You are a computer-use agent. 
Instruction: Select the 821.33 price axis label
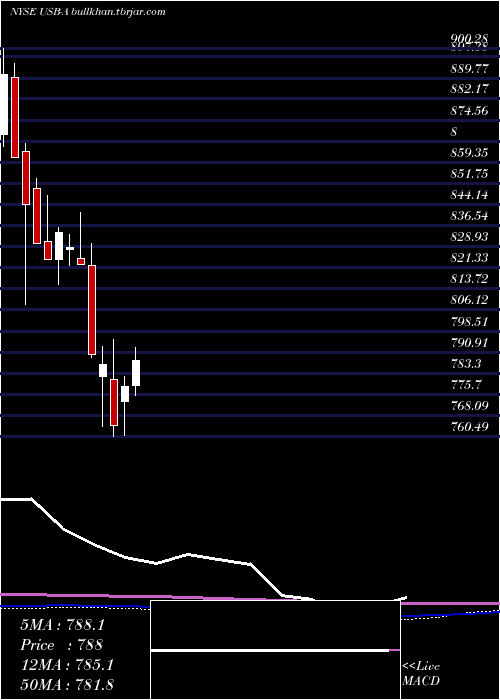[469, 258]
